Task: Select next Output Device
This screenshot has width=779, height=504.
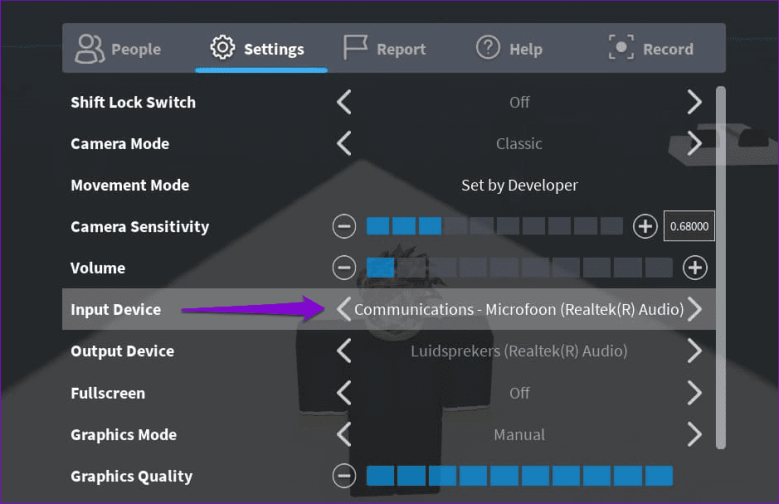Action: tap(695, 351)
